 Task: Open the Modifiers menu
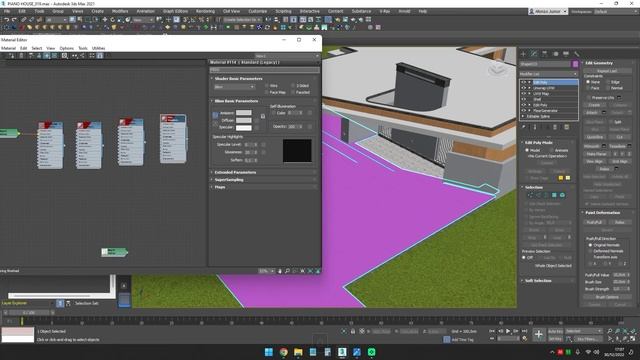point(120,11)
